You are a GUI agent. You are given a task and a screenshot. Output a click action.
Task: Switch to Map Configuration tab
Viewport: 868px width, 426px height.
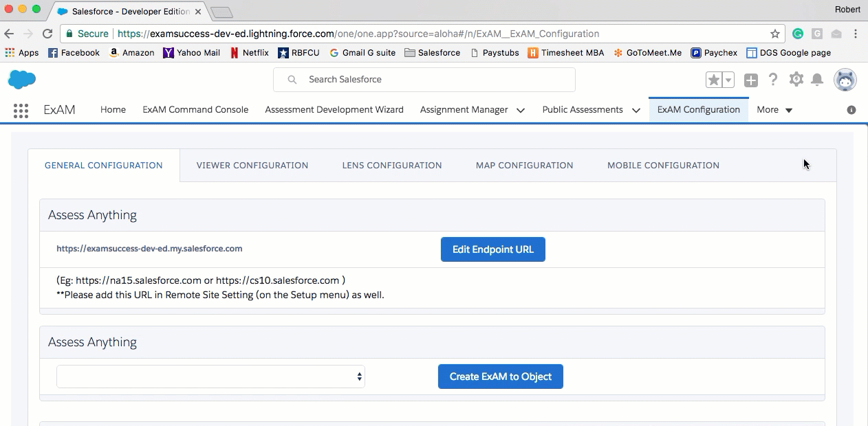pyautogui.click(x=525, y=166)
